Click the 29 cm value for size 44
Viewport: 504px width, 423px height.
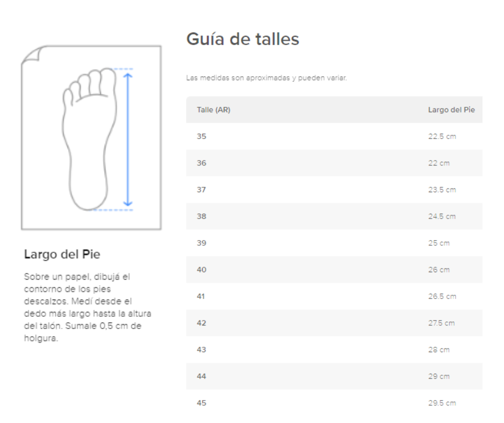click(439, 376)
